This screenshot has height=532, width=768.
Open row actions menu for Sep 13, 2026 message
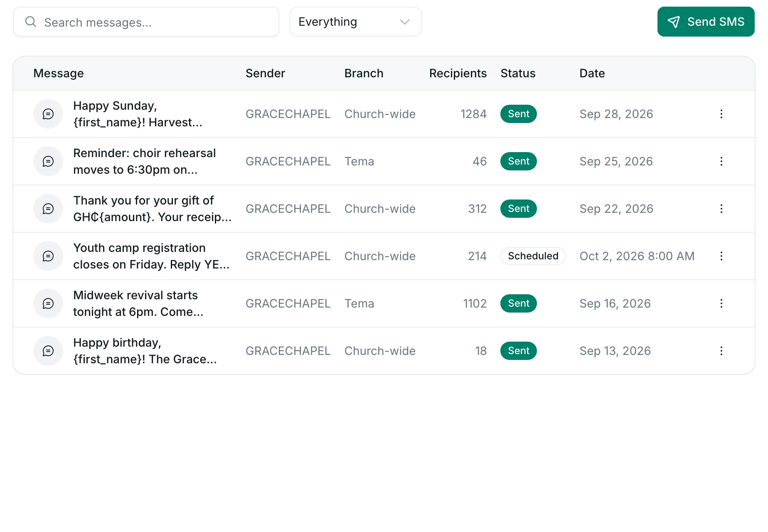(x=721, y=351)
